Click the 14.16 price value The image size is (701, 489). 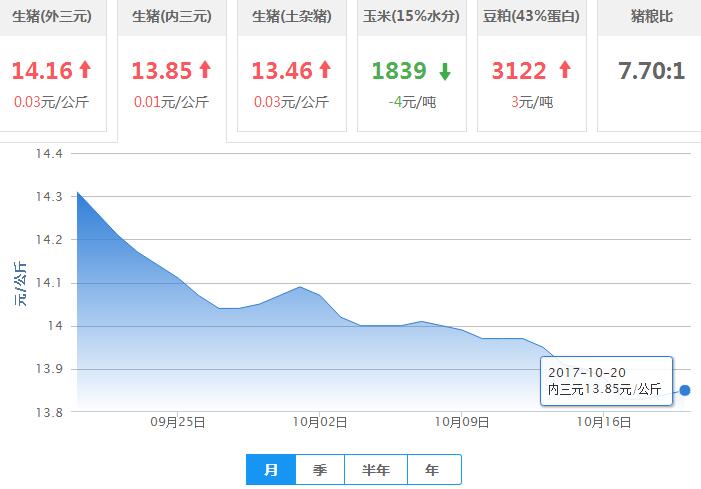pos(42,71)
